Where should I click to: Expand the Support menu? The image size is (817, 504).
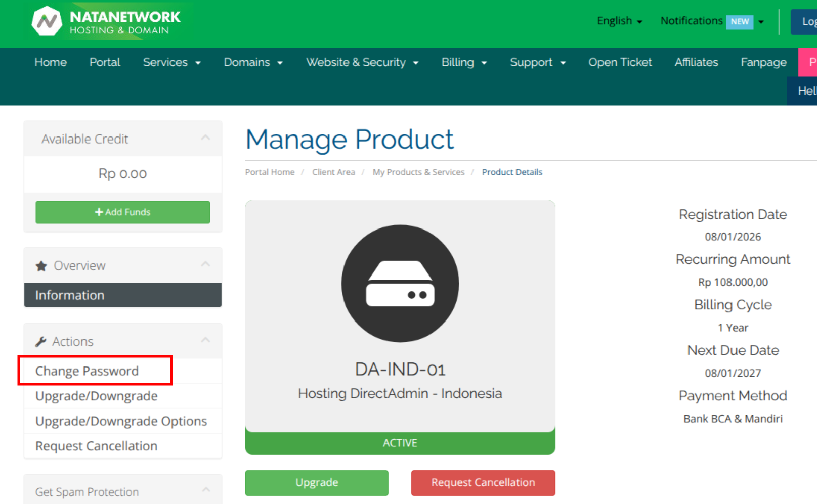[538, 62]
